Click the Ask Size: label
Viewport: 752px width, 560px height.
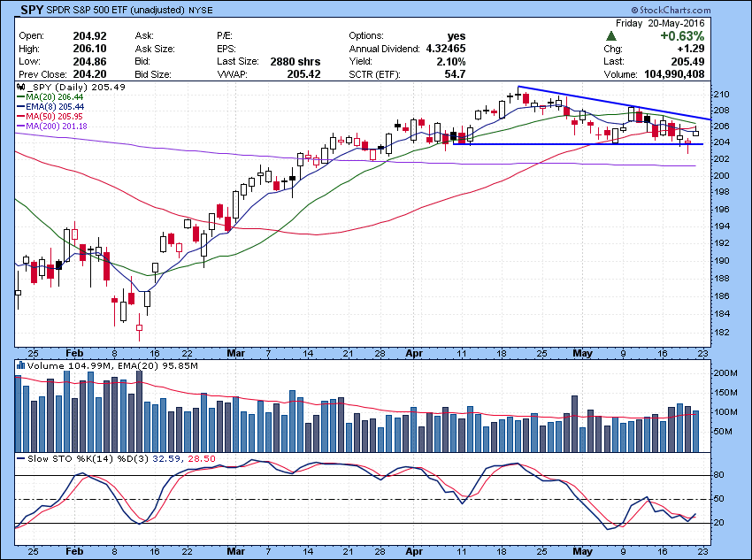pos(155,49)
